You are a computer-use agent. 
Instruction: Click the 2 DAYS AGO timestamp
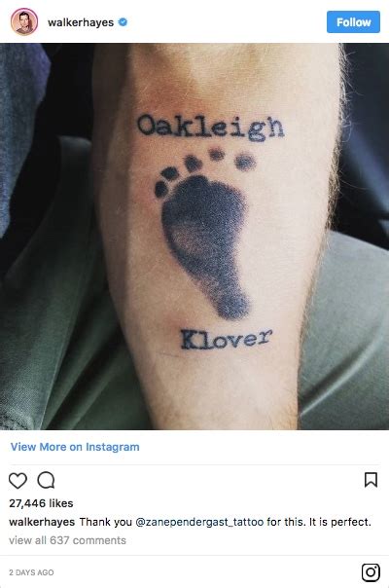(31, 572)
